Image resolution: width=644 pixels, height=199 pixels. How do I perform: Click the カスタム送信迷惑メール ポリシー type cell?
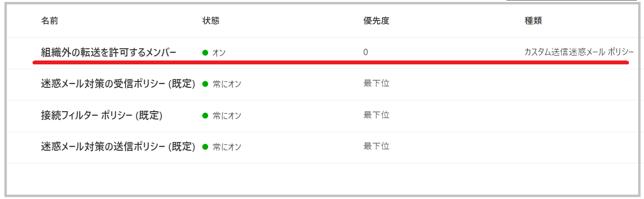pos(579,52)
